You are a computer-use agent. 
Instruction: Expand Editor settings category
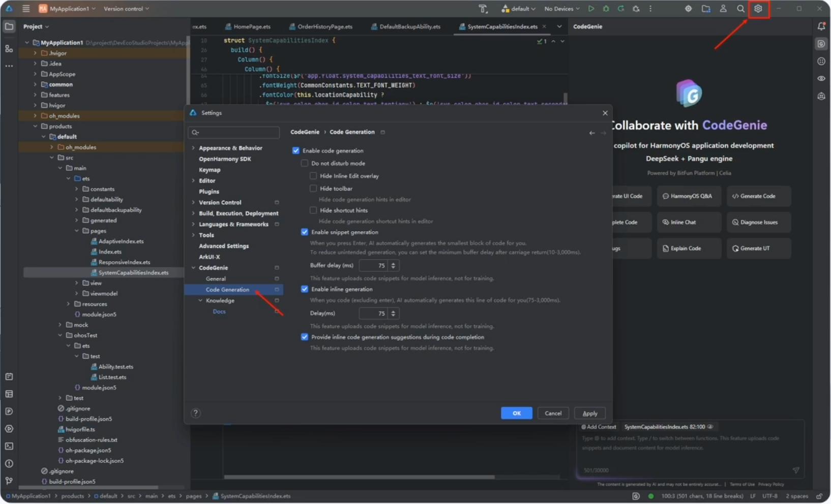point(193,180)
